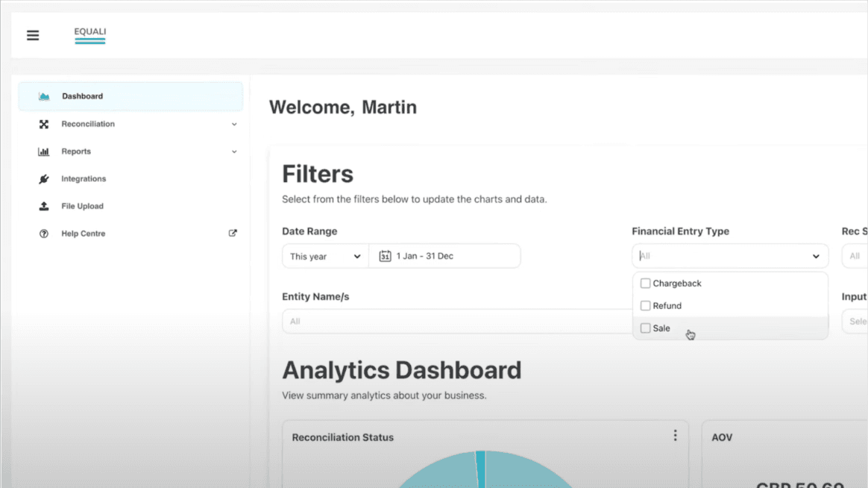868x488 pixels.
Task: Click the EQUALI logo
Action: [x=89, y=34]
